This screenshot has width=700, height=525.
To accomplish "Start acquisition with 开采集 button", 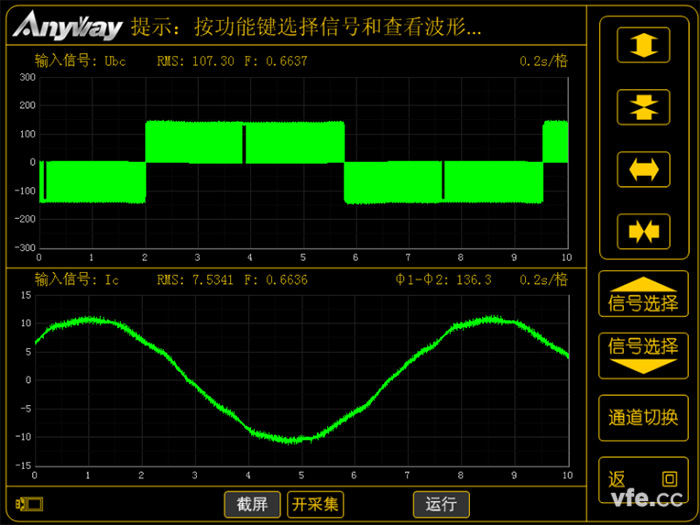I will [x=315, y=504].
